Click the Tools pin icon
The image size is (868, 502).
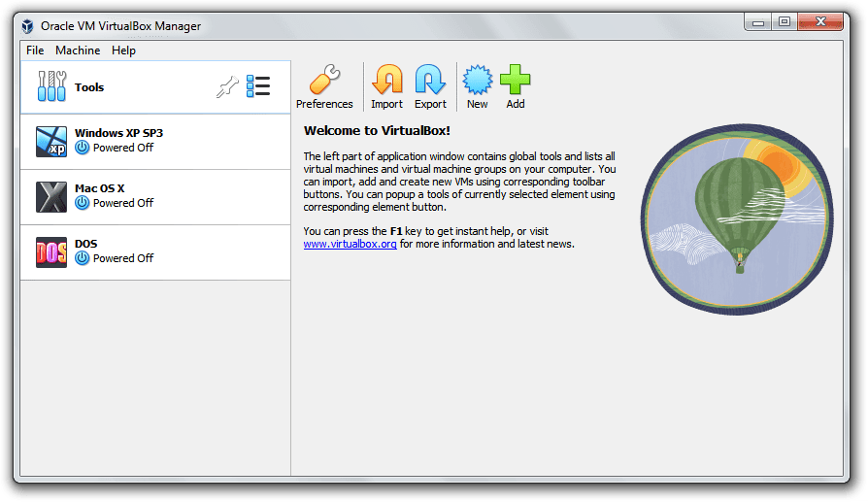point(227,86)
